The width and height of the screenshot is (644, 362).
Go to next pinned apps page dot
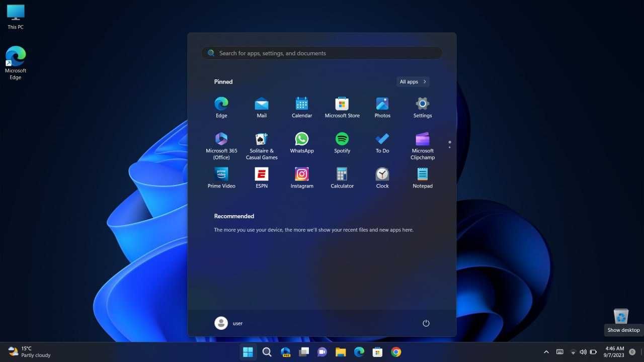[449, 148]
